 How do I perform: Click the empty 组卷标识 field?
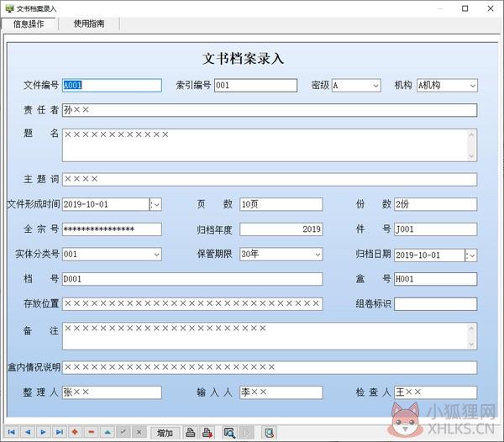tap(435, 304)
